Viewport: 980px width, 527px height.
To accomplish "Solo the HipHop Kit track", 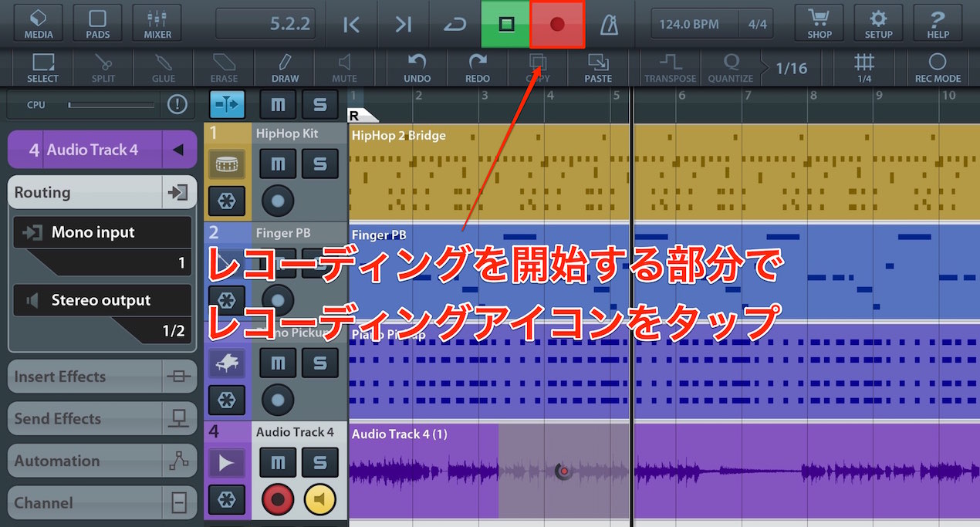I will pyautogui.click(x=319, y=164).
